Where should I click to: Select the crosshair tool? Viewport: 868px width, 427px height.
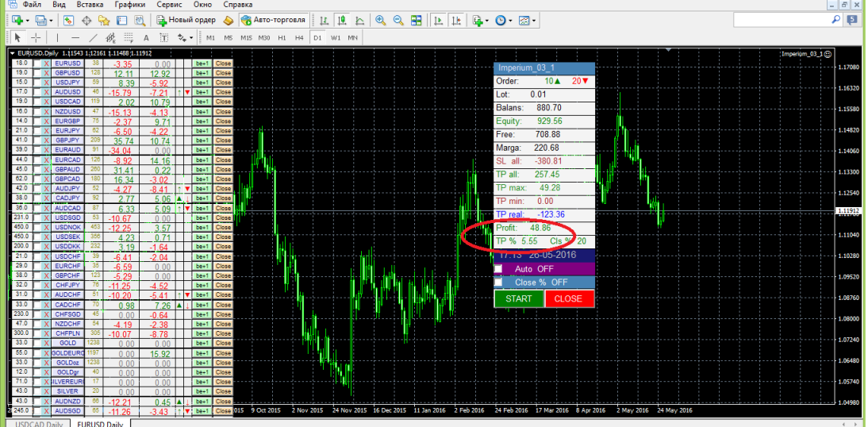click(x=36, y=37)
